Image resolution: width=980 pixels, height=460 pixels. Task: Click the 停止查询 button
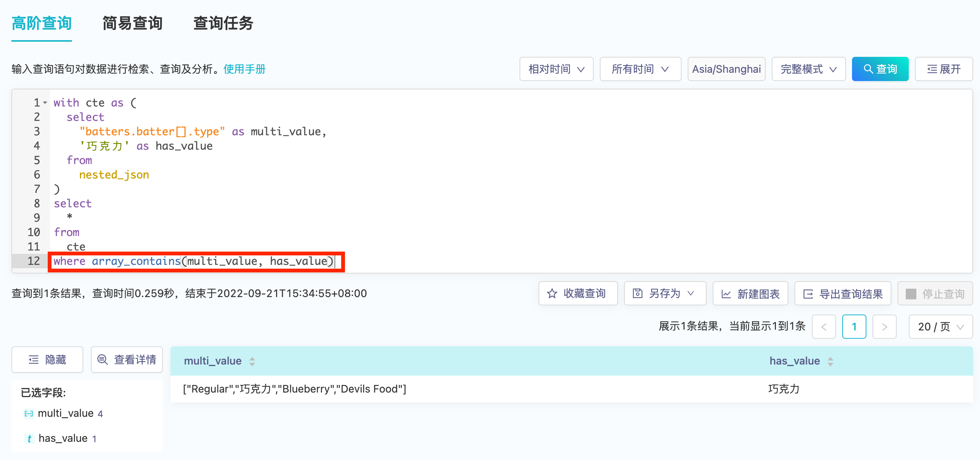[x=935, y=294]
